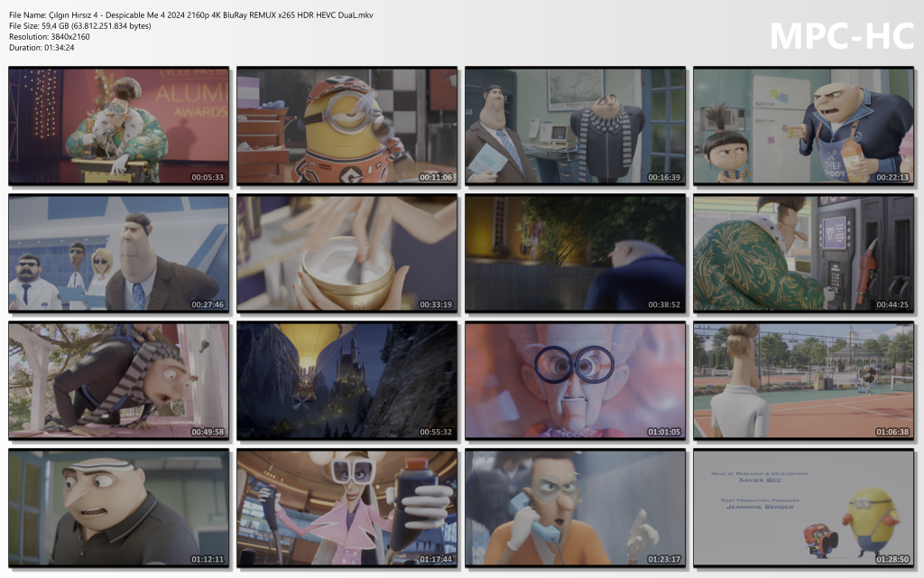
Task: Click the File Size 59,4 GB line
Action: (x=80, y=26)
